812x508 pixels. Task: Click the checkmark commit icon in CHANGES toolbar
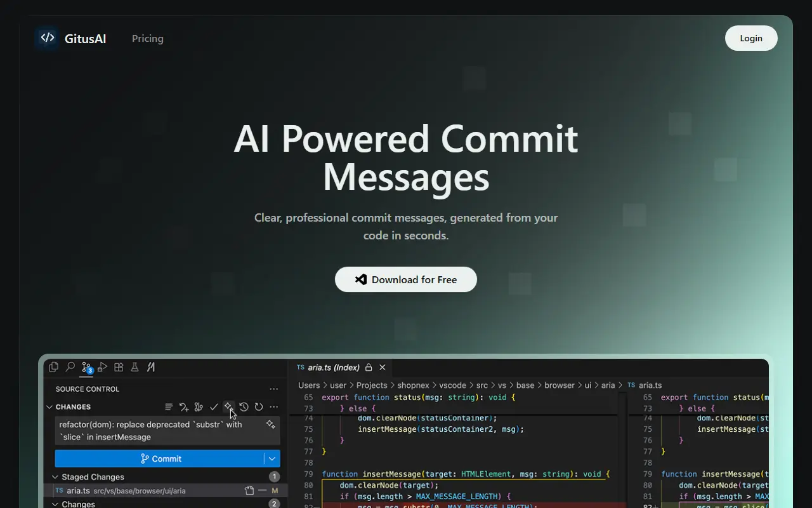214,407
